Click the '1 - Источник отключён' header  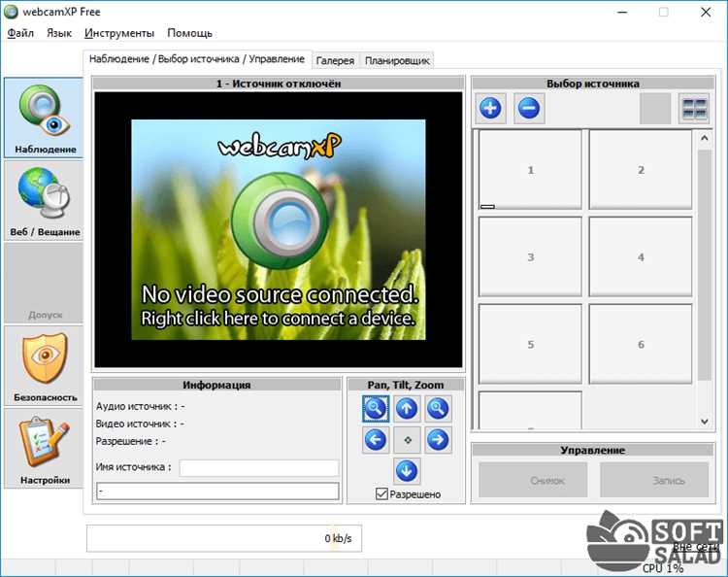coord(279,84)
